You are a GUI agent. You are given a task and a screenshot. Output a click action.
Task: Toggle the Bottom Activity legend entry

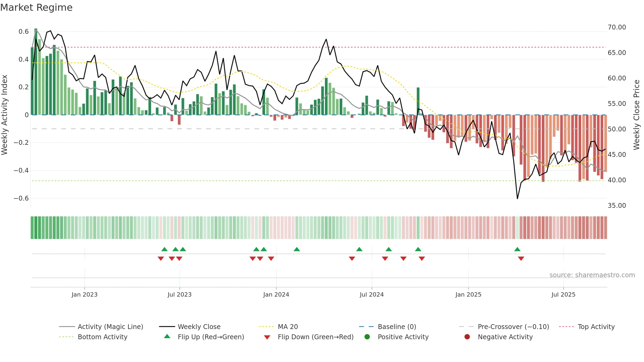[93, 337]
